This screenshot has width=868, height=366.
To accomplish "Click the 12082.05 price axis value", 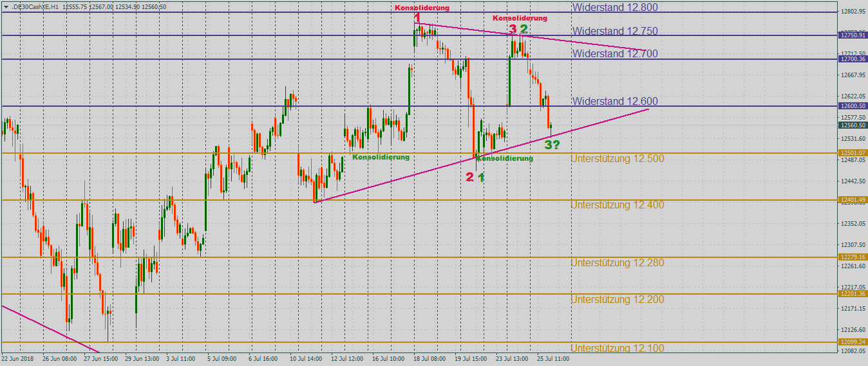I will (853, 351).
